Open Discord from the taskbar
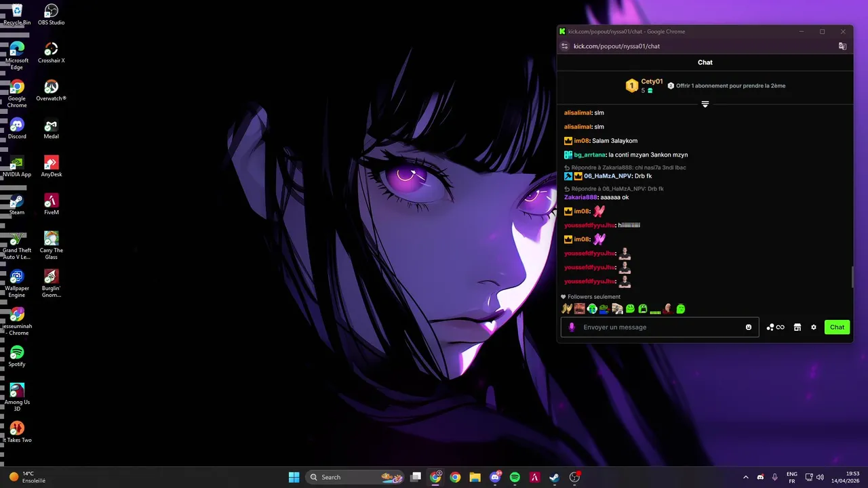The height and width of the screenshot is (488, 868). [495, 477]
